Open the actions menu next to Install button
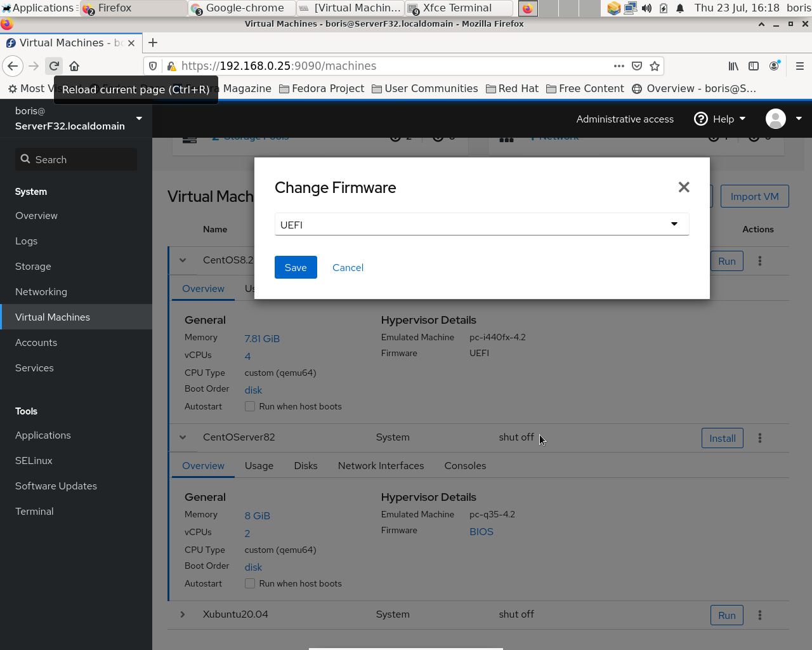 click(x=759, y=438)
